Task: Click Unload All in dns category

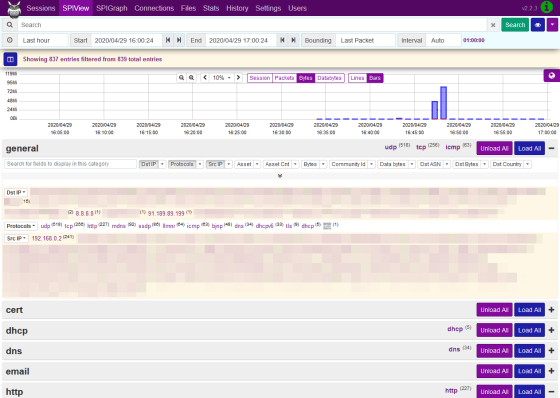Action: (494, 351)
